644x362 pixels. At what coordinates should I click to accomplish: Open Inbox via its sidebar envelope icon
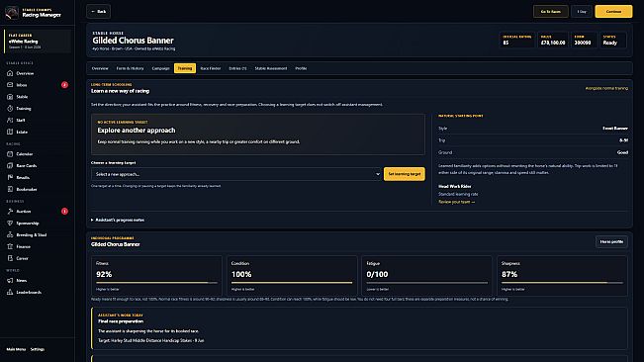coord(10,85)
